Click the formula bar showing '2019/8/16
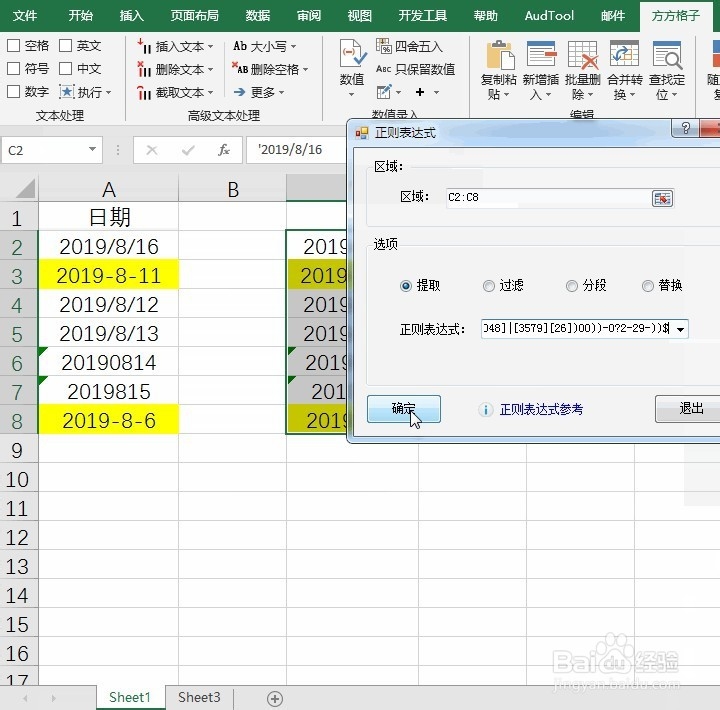 (x=296, y=150)
